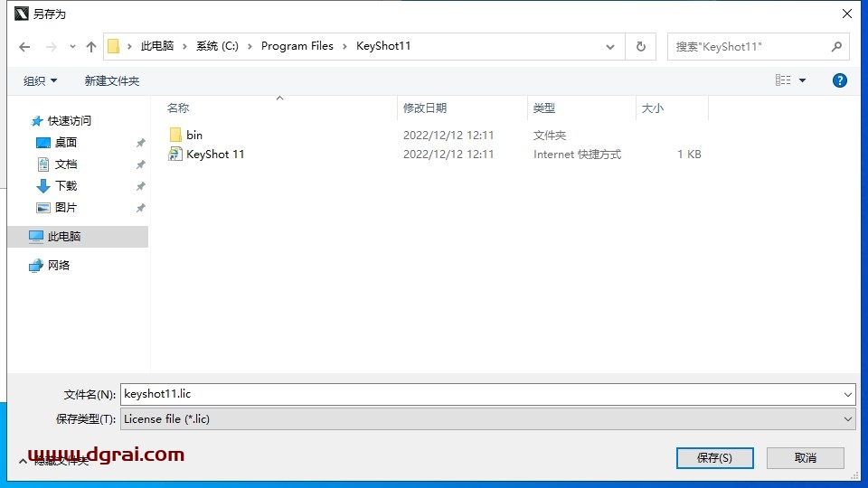Image resolution: width=868 pixels, height=488 pixels.
Task: Go up one folder level arrow
Action: [x=91, y=47]
